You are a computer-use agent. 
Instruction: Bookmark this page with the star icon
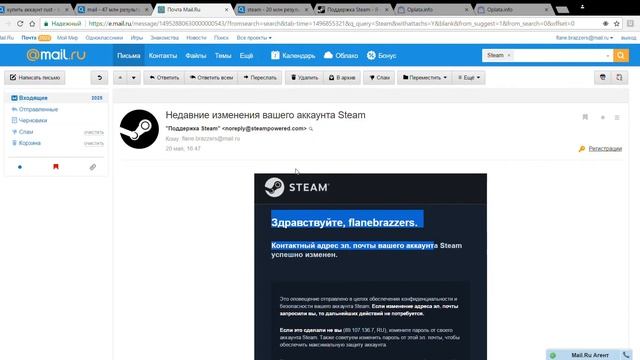617,24
